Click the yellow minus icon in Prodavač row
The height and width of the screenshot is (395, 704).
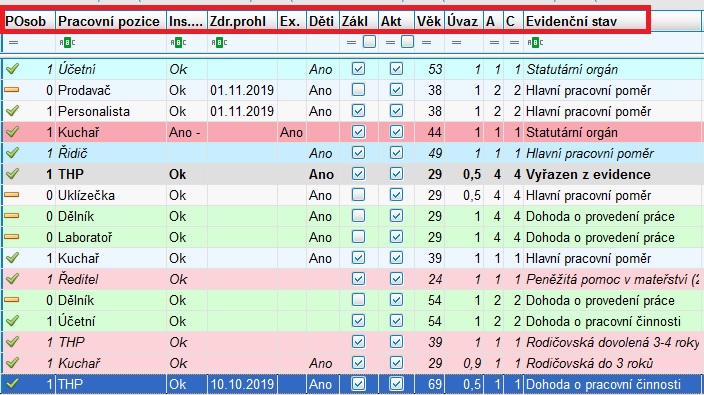coord(12,90)
